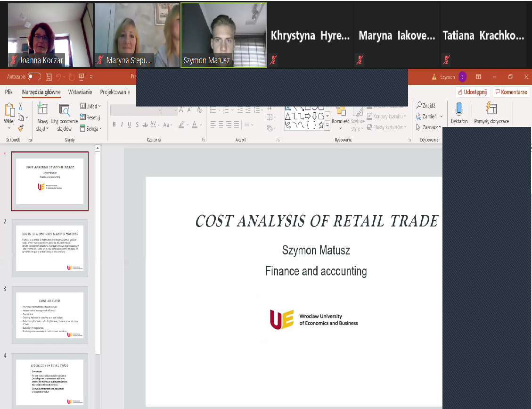Apply text shadow with the S icon
The width and height of the screenshot is (532, 409).
click(137, 125)
